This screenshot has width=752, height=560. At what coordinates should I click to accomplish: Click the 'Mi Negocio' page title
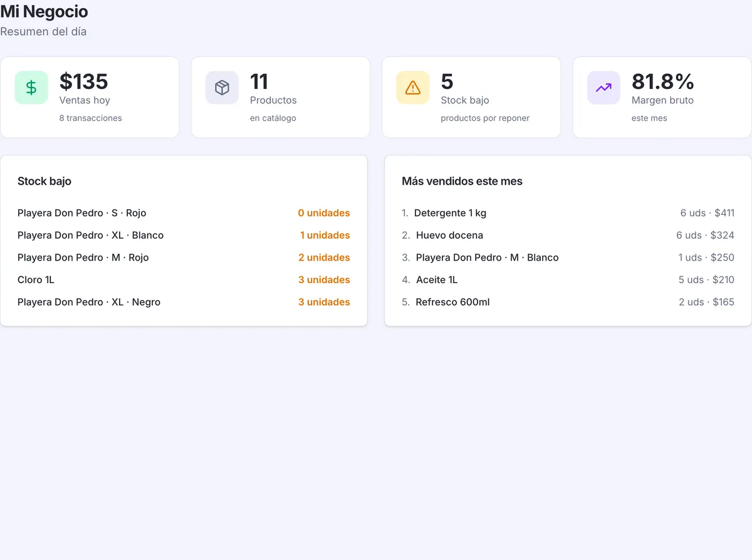pos(44,11)
